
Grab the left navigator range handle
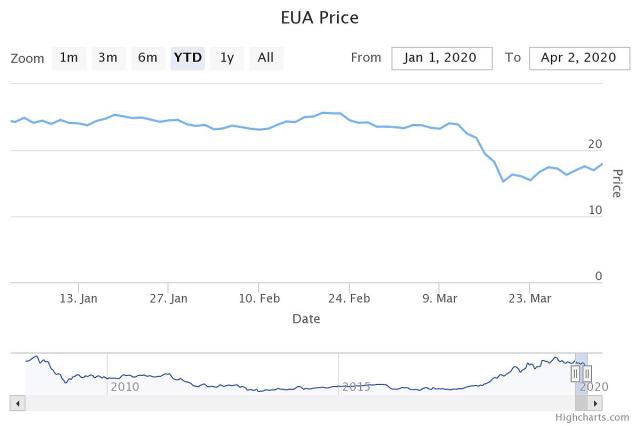coord(575,373)
